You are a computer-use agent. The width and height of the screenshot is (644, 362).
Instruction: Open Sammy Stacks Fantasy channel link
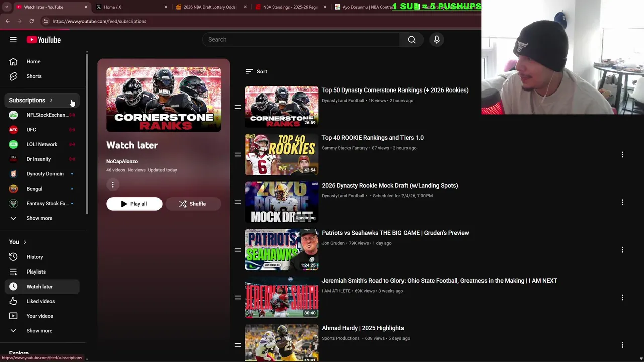(x=345, y=148)
